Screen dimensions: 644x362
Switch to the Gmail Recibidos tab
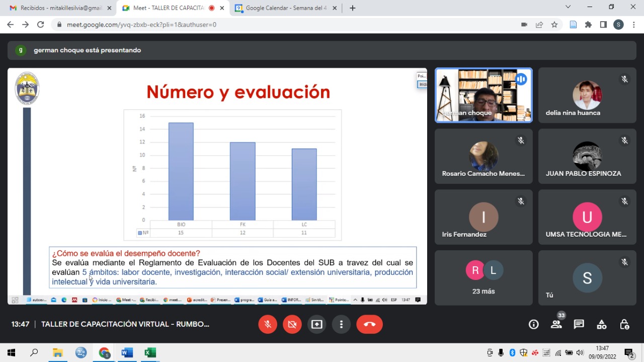(x=60, y=8)
